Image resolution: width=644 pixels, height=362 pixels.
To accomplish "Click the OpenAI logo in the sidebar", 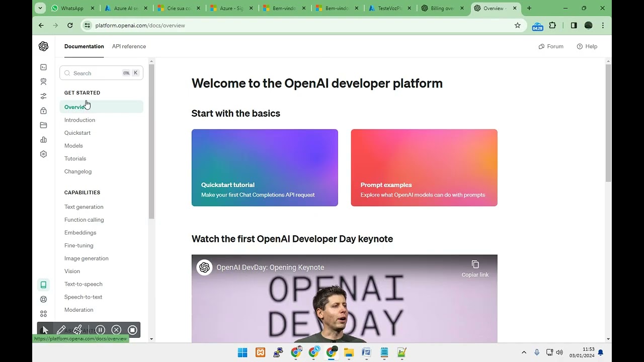I will coord(43,46).
